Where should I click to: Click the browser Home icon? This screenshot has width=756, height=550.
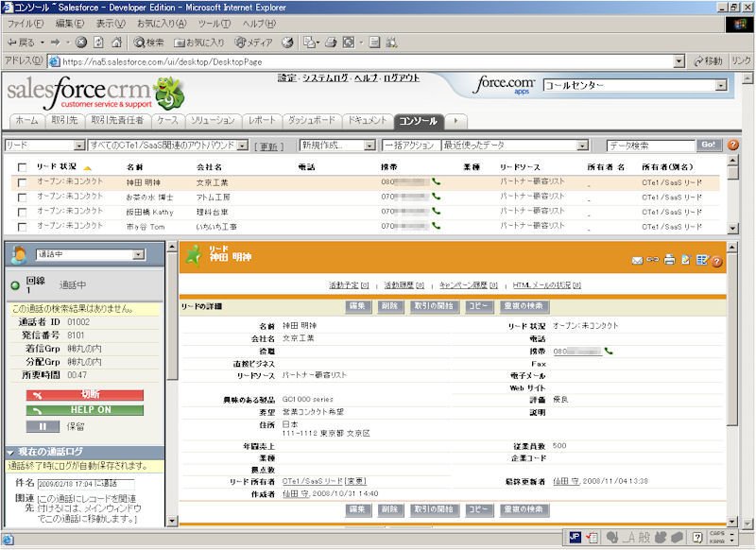tap(116, 43)
